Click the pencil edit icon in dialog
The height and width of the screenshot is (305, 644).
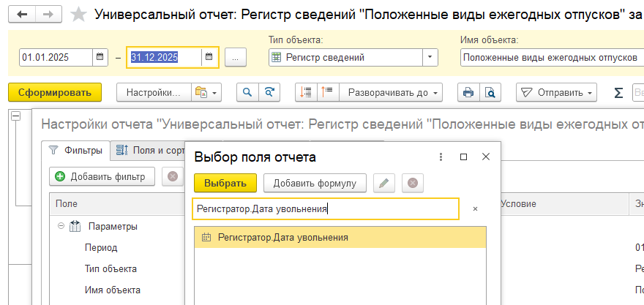(x=384, y=183)
